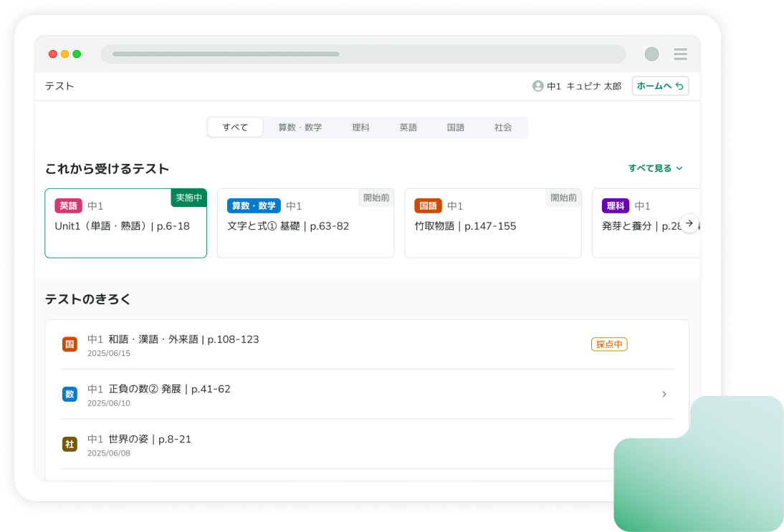Open record 世界の姿 p.8-21
The image size is (784, 532).
click(367, 444)
